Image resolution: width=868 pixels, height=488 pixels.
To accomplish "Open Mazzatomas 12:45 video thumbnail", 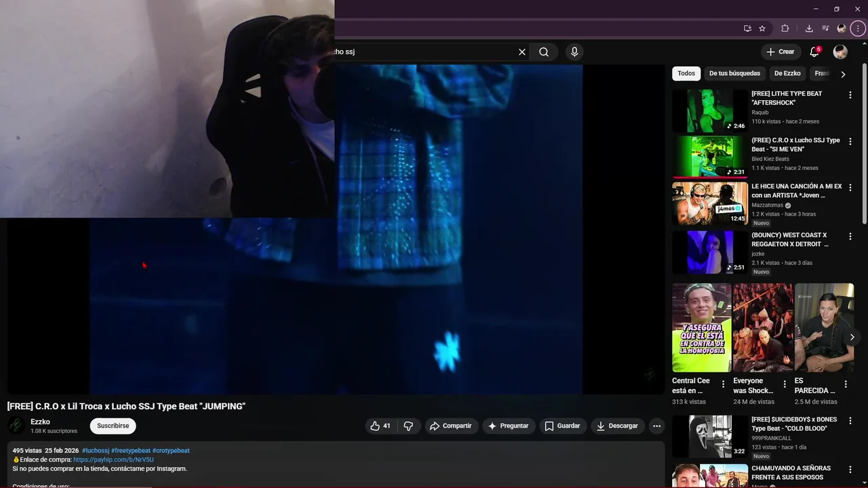I will 710,203.
